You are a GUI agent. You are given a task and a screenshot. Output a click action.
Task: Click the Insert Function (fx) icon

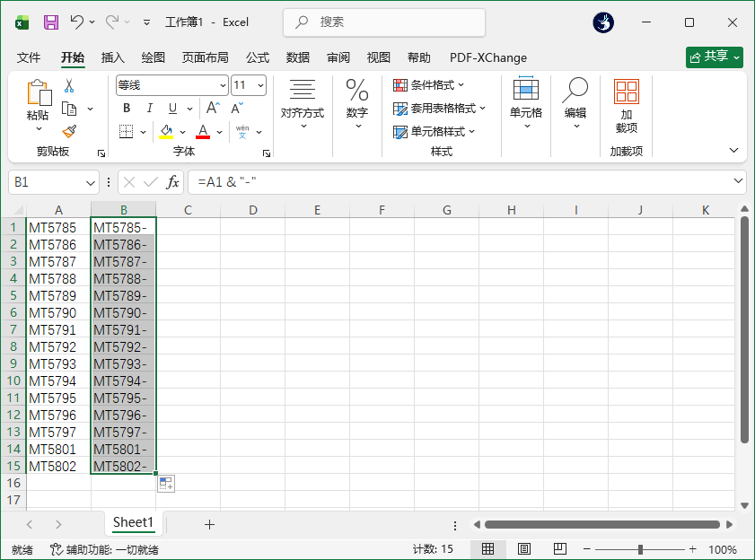pos(174,181)
